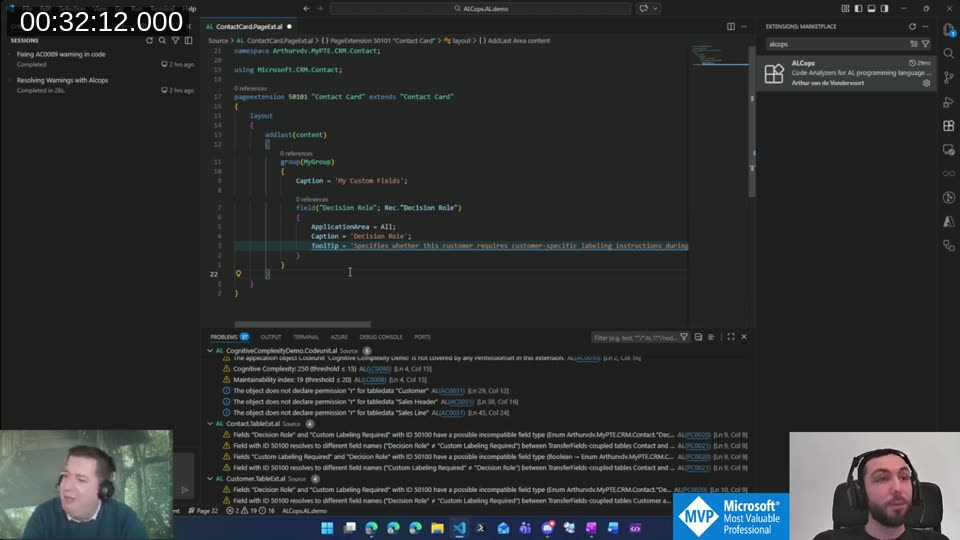Open the Extensions Marketplace more actions menu
This screenshot has height=540, width=960.
coord(926,26)
